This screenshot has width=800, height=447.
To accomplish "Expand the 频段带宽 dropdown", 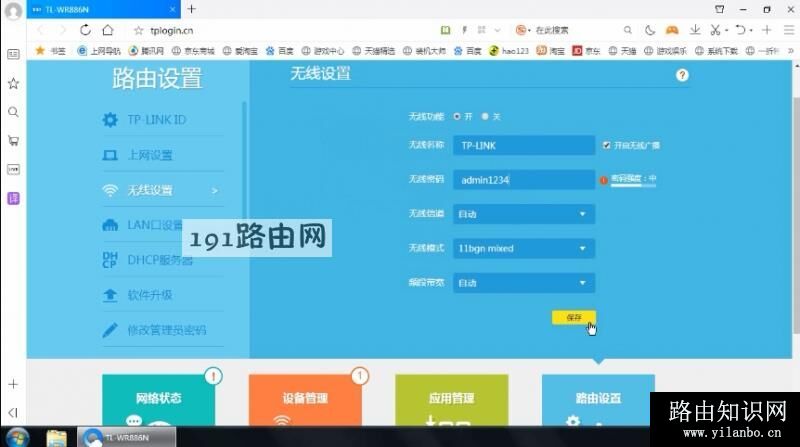I will (524, 283).
